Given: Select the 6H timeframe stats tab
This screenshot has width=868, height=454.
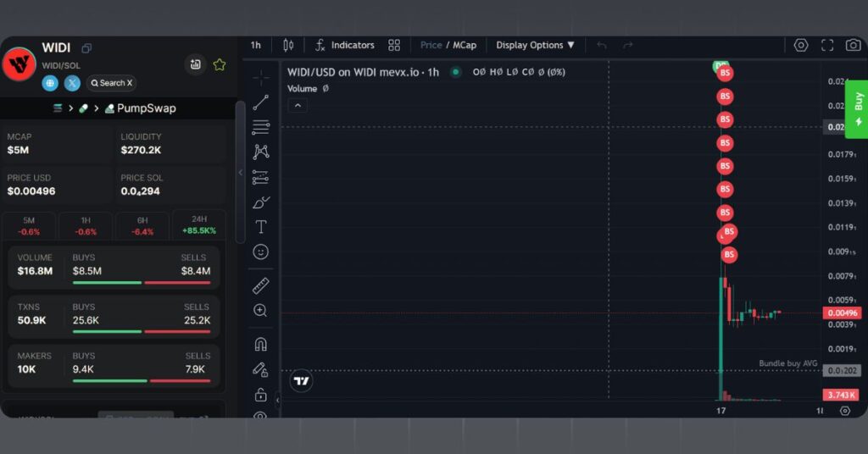Looking at the screenshot, I should tap(142, 225).
